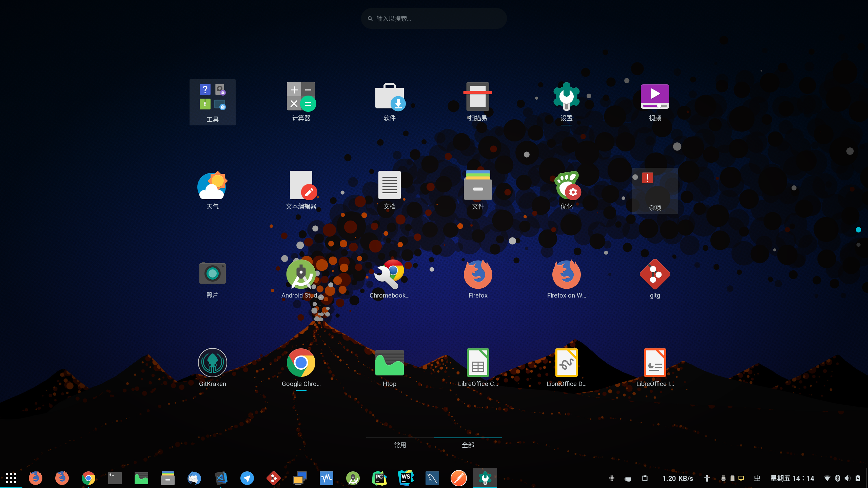Switch to the 常用 frequent tab

[400, 445]
